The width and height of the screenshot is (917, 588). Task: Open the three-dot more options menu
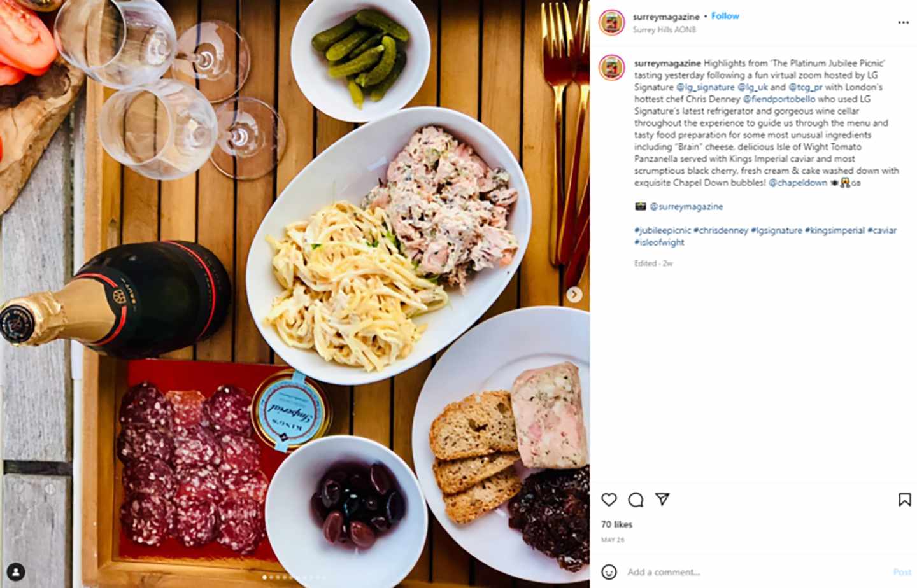[x=903, y=22]
